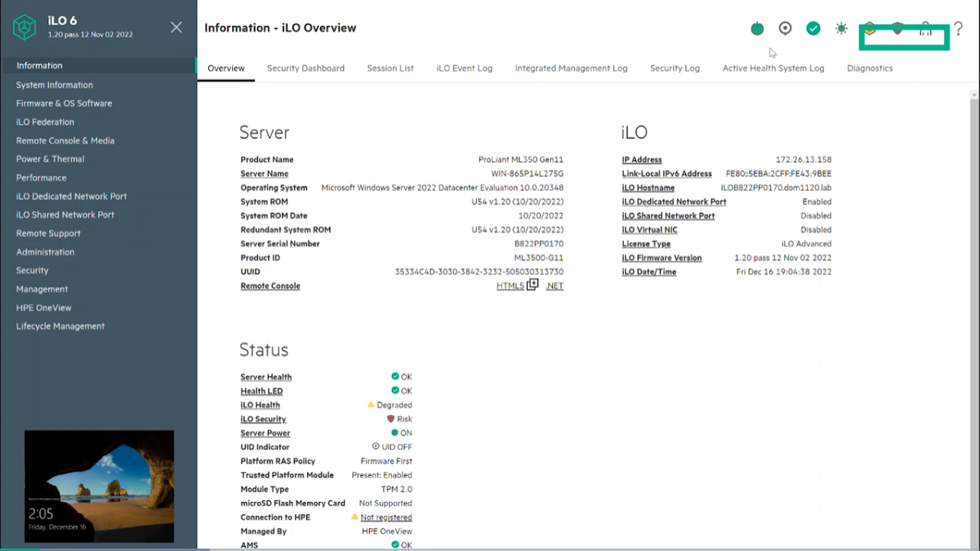
Task: Click the iLO Hostname link
Action: point(648,188)
